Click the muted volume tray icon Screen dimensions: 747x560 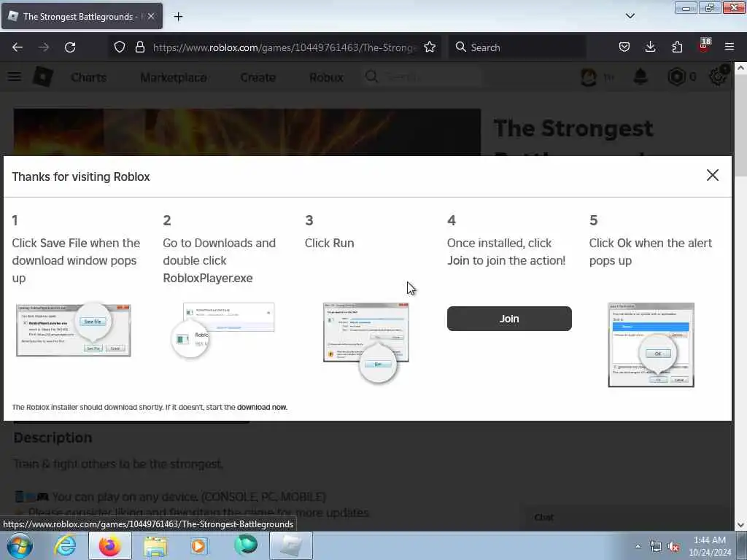[x=673, y=547]
